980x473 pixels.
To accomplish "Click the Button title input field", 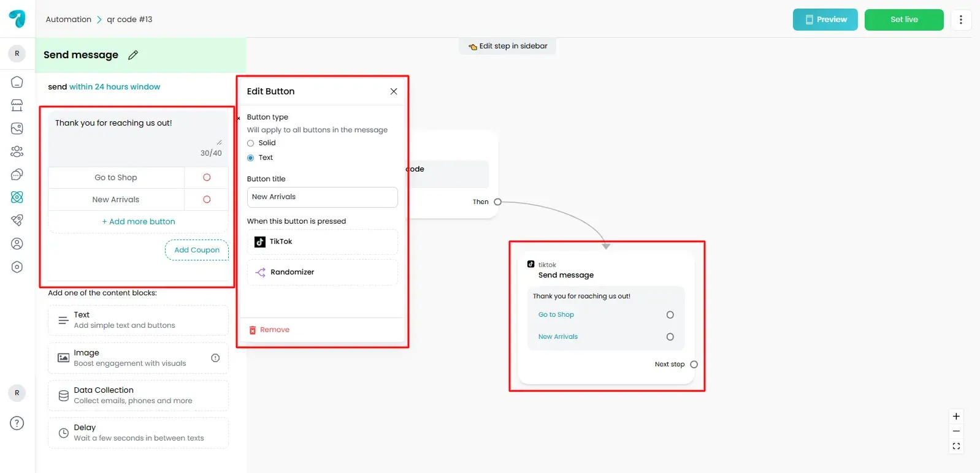I will [322, 197].
